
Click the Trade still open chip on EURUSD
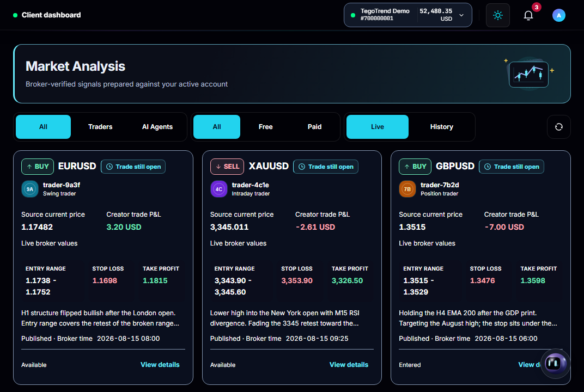pyautogui.click(x=133, y=167)
